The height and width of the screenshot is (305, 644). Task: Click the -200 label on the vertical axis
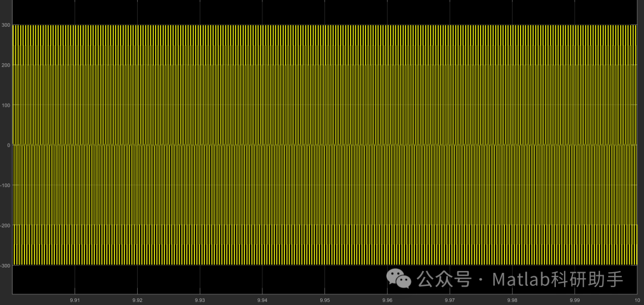(x=5, y=225)
